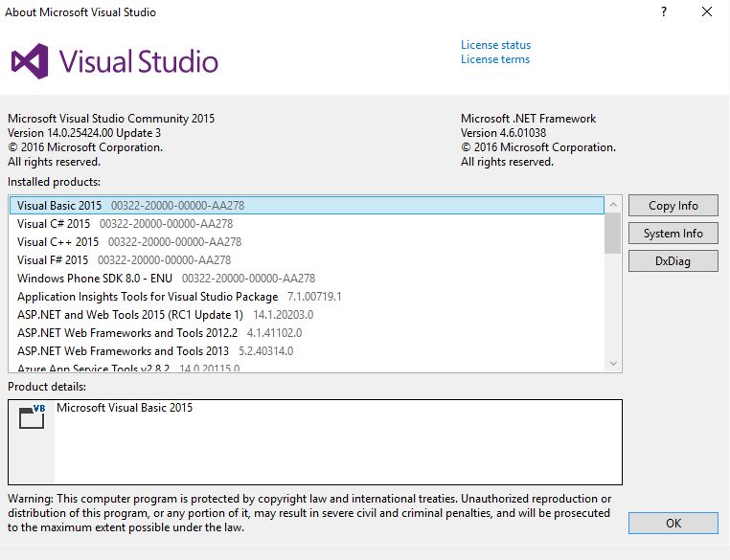Click the Visual Studio logo icon
This screenshot has height=560, width=730.
tap(30, 61)
